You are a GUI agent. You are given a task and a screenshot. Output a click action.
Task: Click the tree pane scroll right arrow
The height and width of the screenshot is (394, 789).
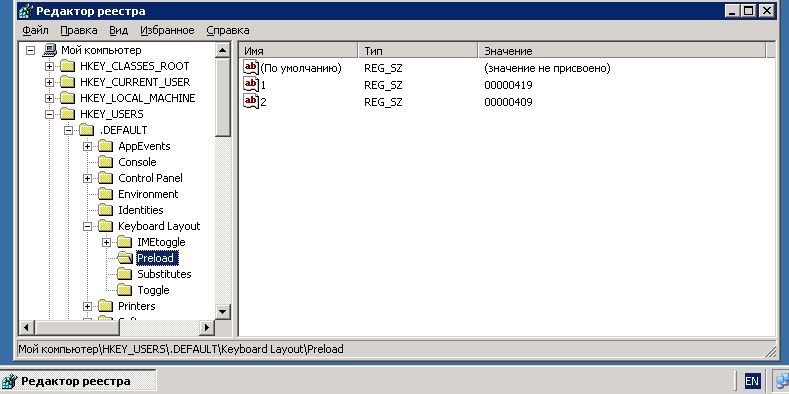[x=206, y=328]
